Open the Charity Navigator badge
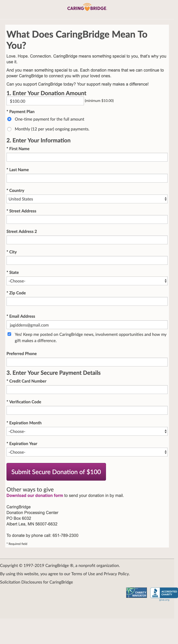The width and height of the screenshot is (178, 644). pos(137,593)
